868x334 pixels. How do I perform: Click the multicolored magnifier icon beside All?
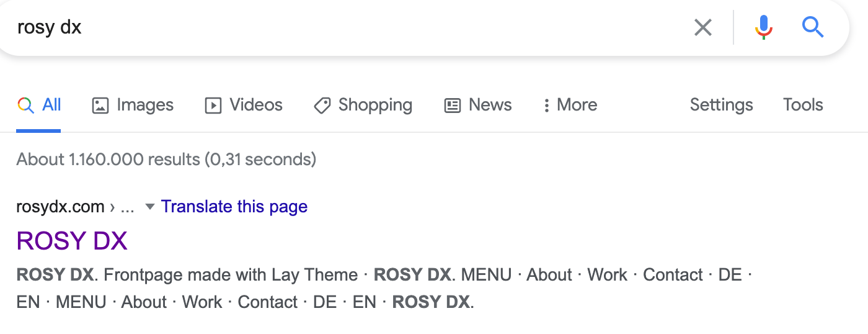(x=25, y=105)
